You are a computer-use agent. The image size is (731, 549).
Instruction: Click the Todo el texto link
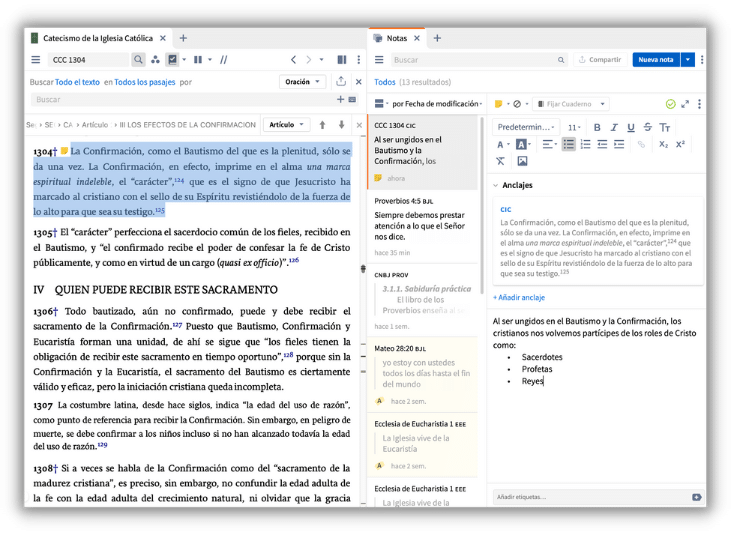[x=77, y=82]
